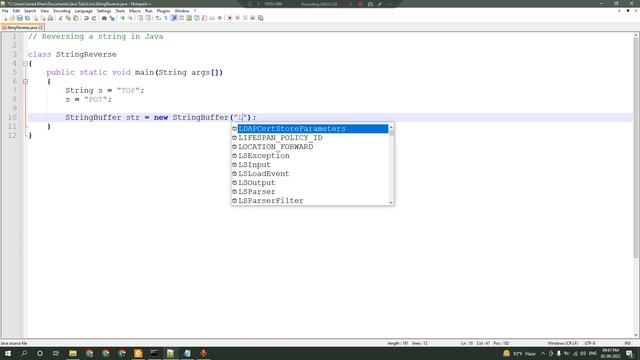Toggle the Indent Guide toolbar button
This screenshot has width=640, height=360.
[x=173, y=18]
